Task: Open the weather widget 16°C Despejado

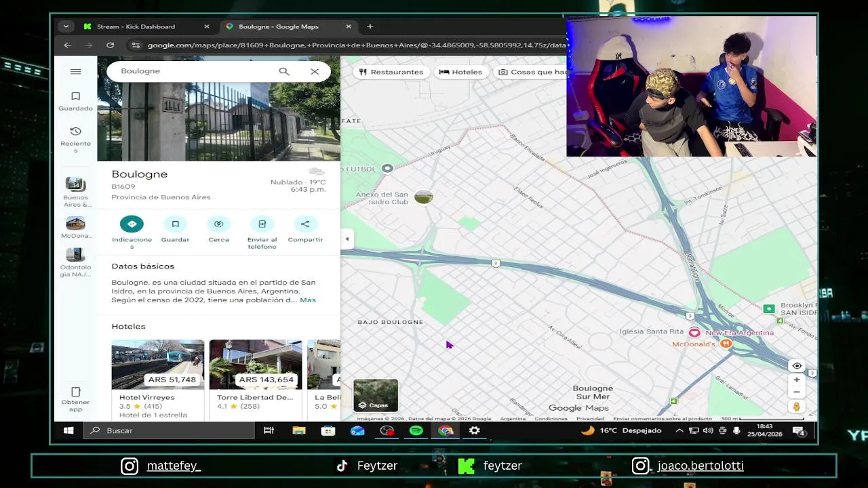Action: (621, 430)
